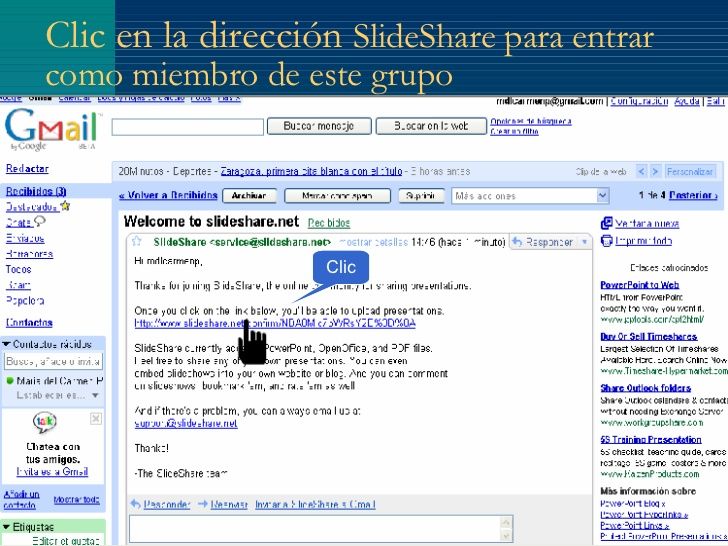728x546 pixels.
Task: Open the dropdown arrow next to Responder
Action: [x=585, y=242]
